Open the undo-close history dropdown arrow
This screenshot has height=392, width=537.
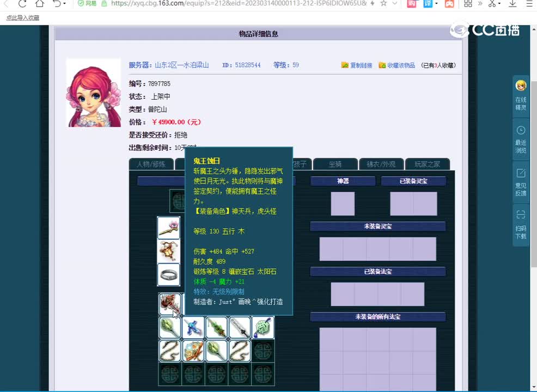(x=65, y=4)
